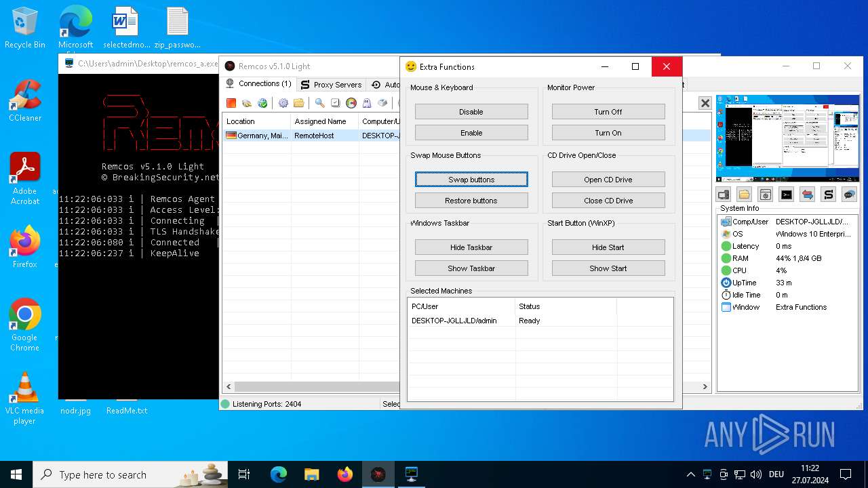Click the Listening Ports: 2404 status entry
868x488 pixels.
[x=267, y=404]
